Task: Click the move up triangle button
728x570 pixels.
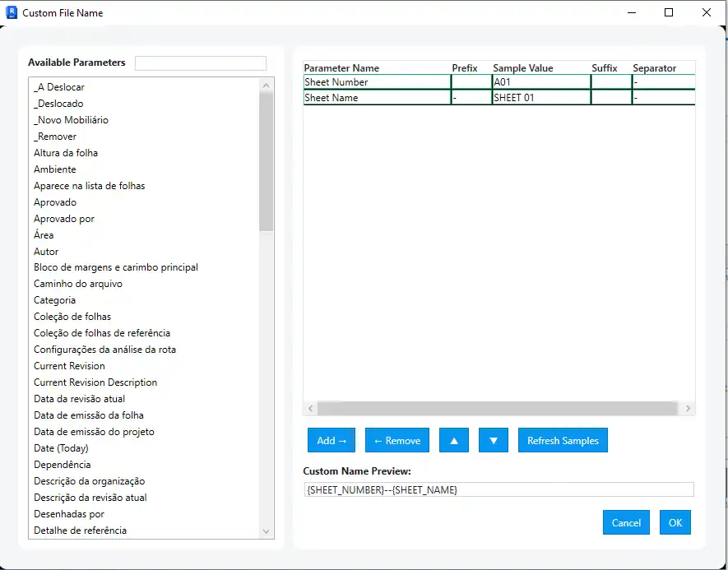Action: [x=454, y=441]
